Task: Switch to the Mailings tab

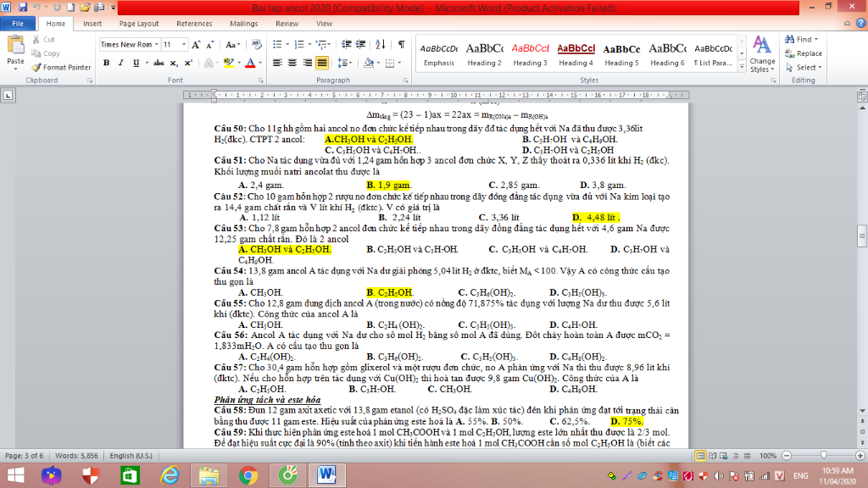Action: [x=243, y=24]
